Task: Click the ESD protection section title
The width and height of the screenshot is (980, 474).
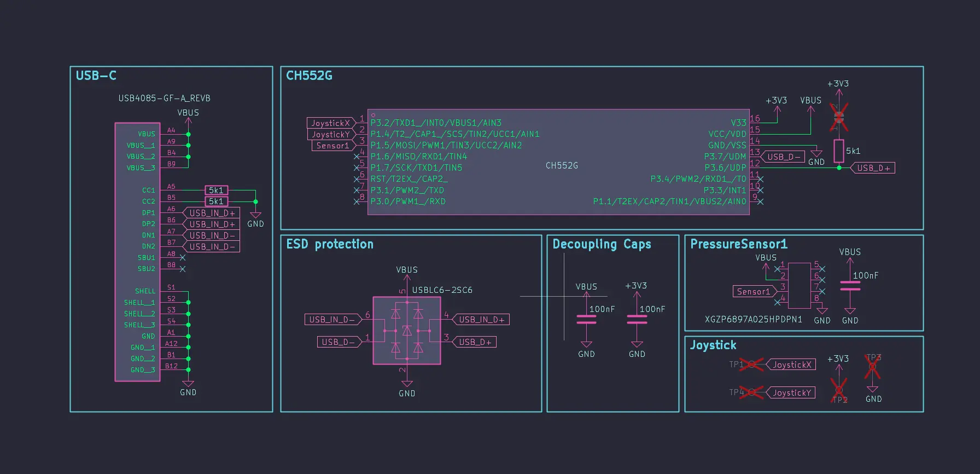Action: click(330, 244)
